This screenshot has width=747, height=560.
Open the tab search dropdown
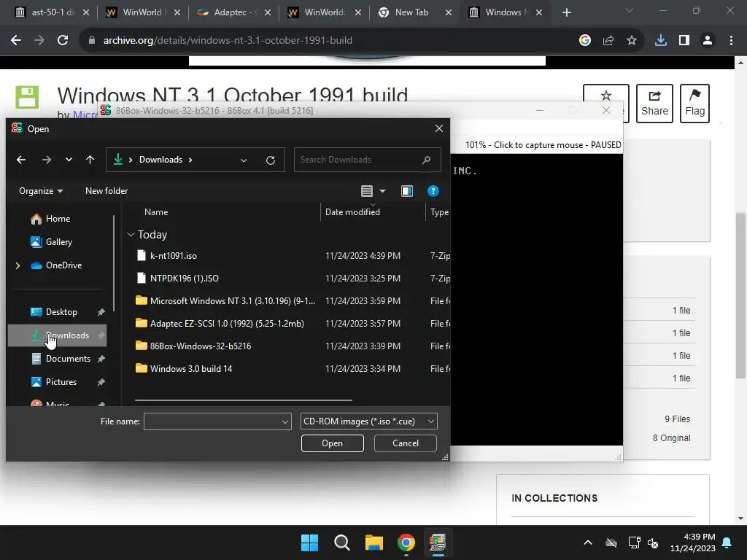630,10
